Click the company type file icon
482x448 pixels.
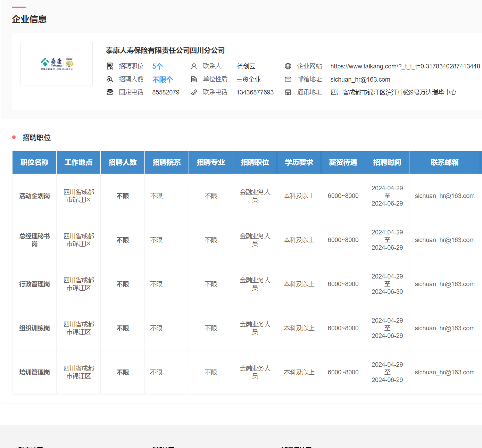pos(194,79)
